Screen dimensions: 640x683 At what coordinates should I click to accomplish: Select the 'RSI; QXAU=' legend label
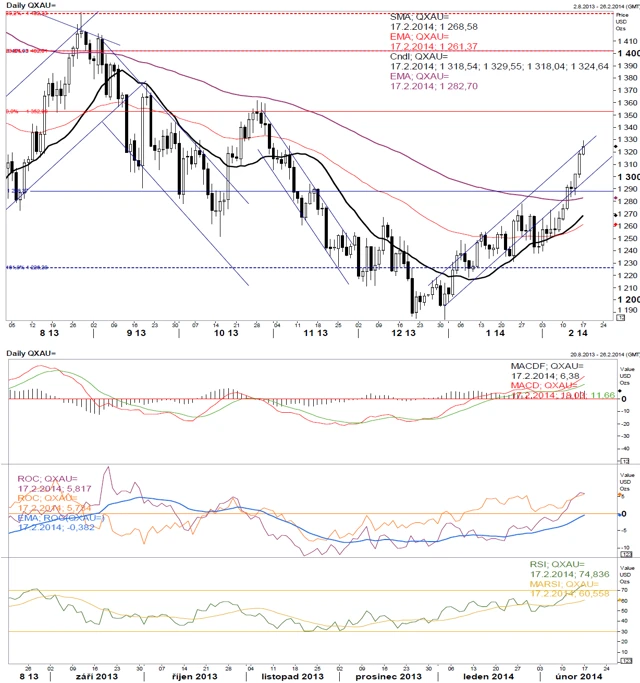[557, 565]
